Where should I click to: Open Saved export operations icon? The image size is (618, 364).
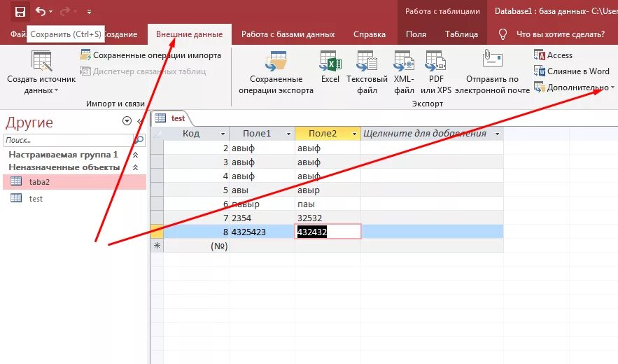tap(276, 61)
